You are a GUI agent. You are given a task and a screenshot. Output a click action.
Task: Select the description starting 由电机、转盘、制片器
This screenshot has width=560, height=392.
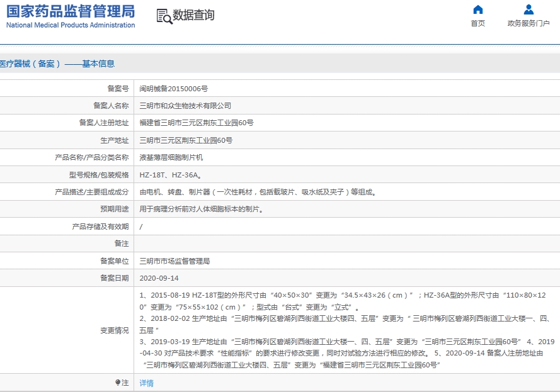[258, 192]
